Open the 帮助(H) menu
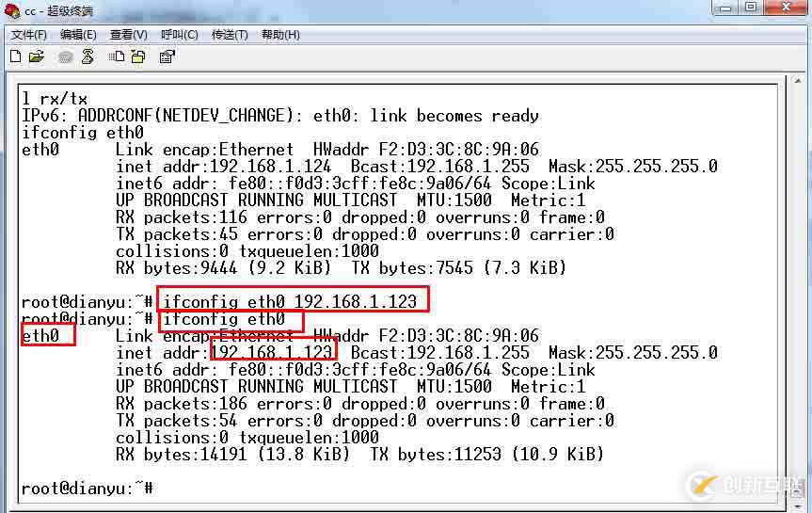 (x=280, y=35)
